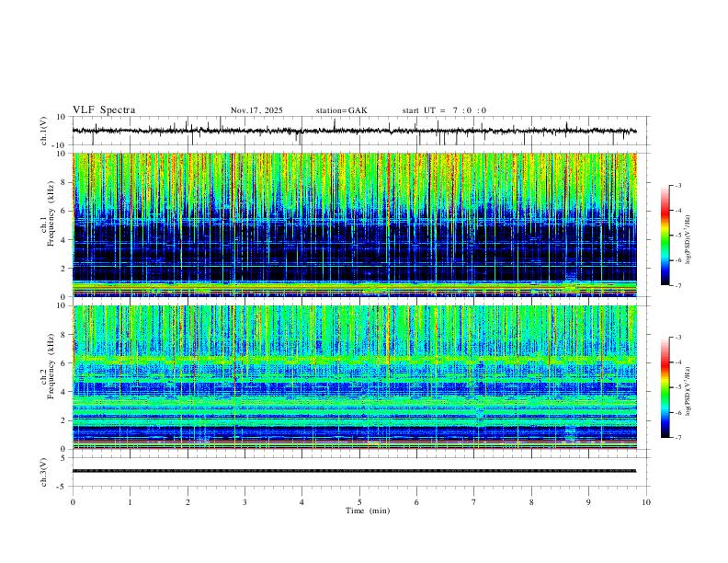Click '-7' on the ch.1 color scale
The image size is (728, 563).
677,285
